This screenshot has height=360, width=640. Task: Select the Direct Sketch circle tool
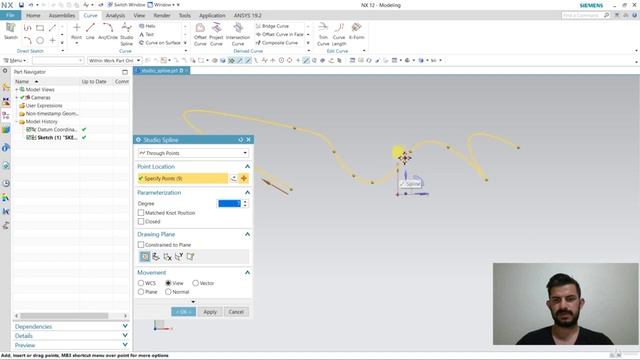tap(40, 40)
